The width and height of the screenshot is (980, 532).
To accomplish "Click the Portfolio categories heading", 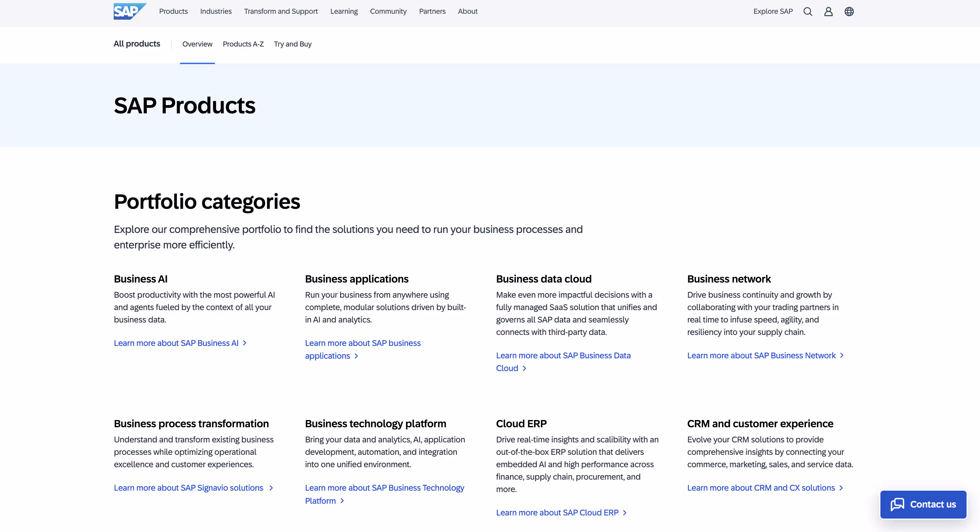I will pyautogui.click(x=207, y=202).
